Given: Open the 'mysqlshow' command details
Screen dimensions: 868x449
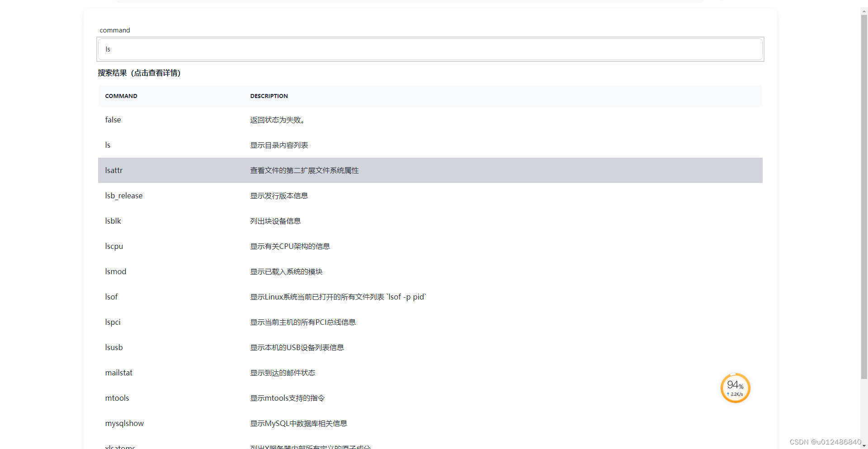Looking at the screenshot, I should (430, 423).
